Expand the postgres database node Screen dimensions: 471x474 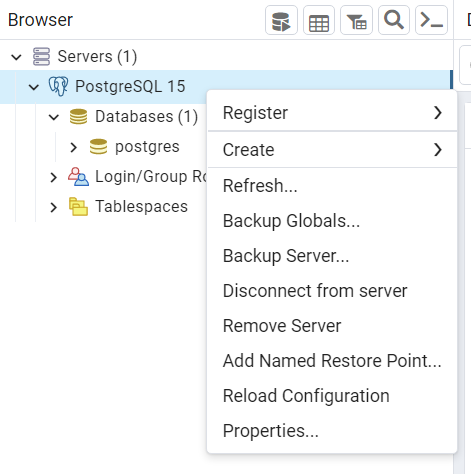(74, 147)
